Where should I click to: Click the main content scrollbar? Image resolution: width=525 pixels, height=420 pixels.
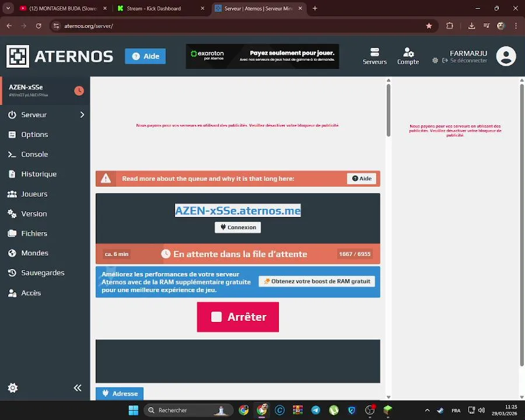coord(388,110)
